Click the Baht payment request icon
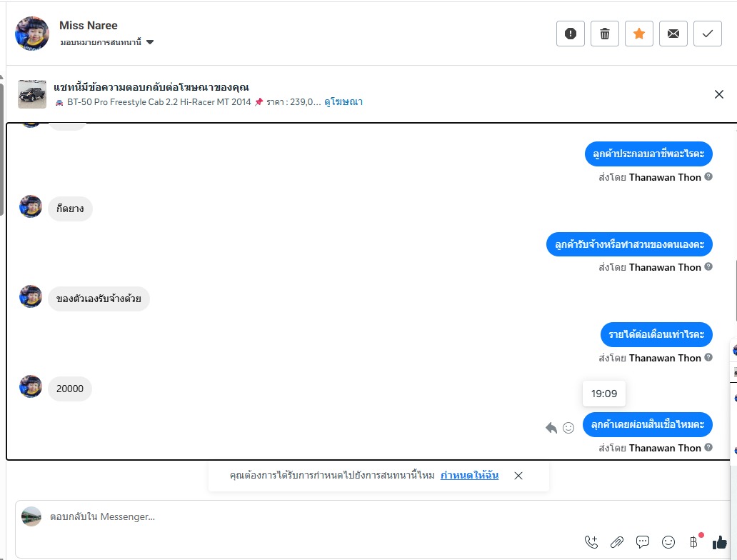Image resolution: width=737 pixels, height=560 pixels. 693,542
